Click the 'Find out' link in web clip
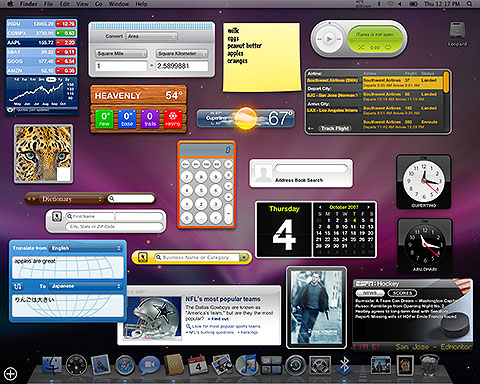This screenshot has height=384, width=480. pyautogui.click(x=218, y=319)
